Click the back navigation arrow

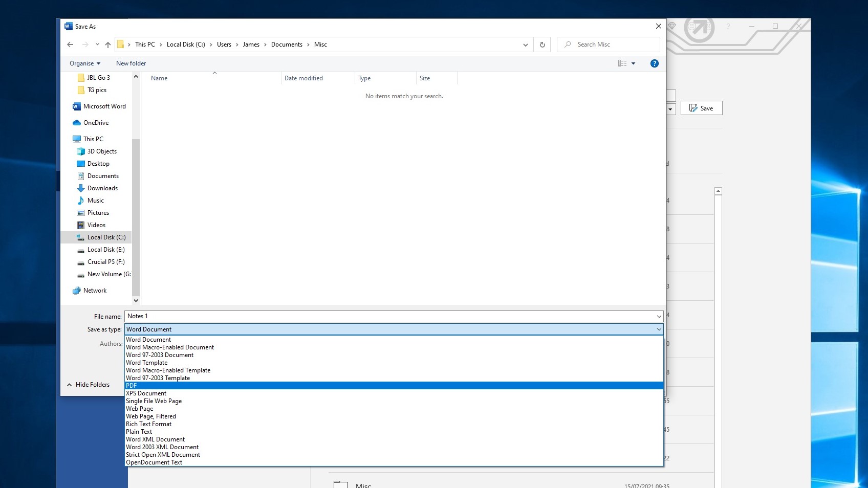coord(70,45)
